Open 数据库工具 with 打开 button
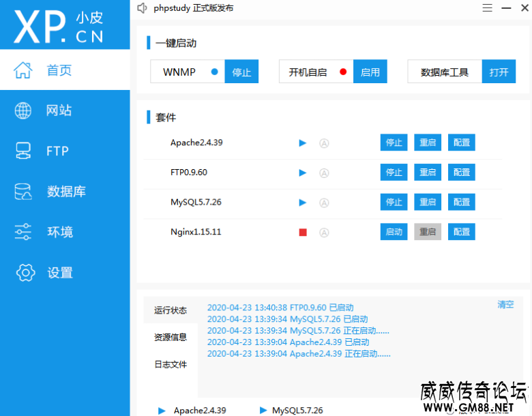This screenshot has width=532, height=416. 499,72
